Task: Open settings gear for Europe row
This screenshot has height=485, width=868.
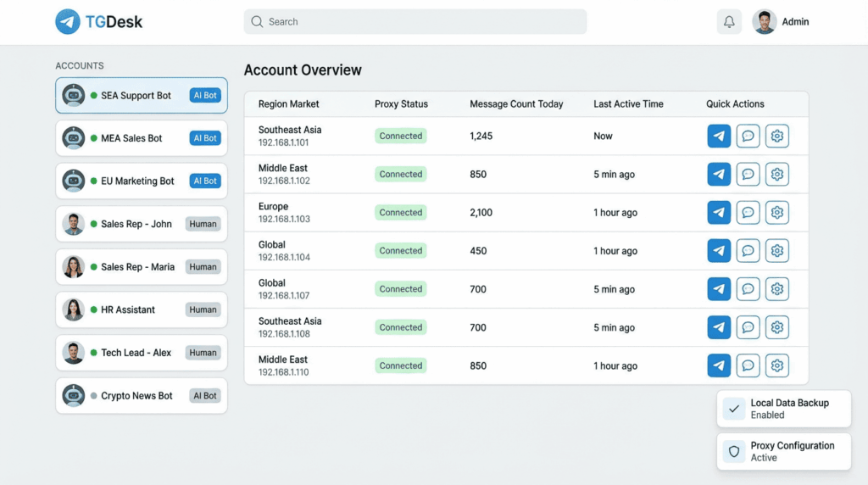Action: click(777, 212)
